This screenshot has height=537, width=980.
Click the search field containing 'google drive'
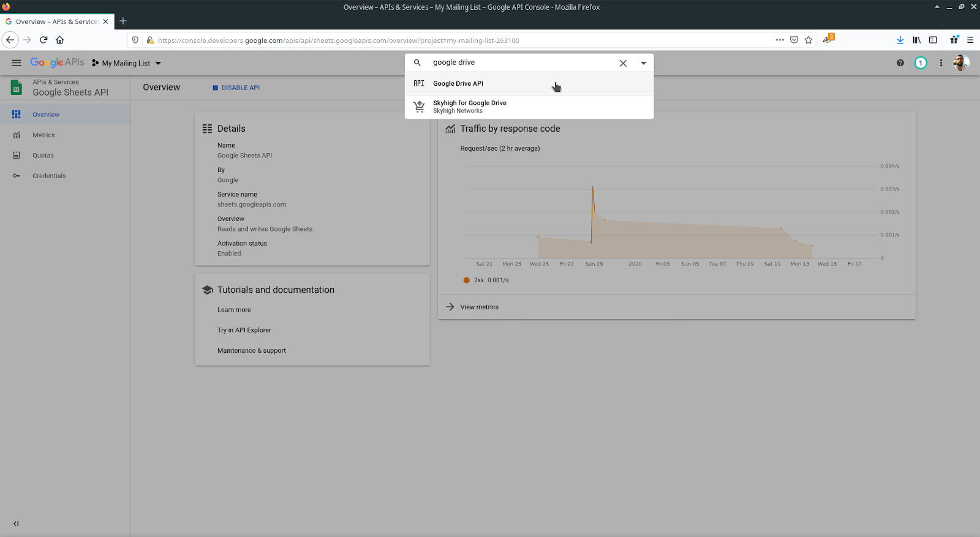521,62
